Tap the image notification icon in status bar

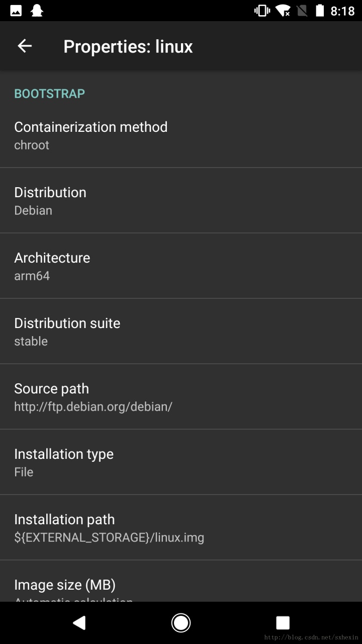tap(16, 10)
